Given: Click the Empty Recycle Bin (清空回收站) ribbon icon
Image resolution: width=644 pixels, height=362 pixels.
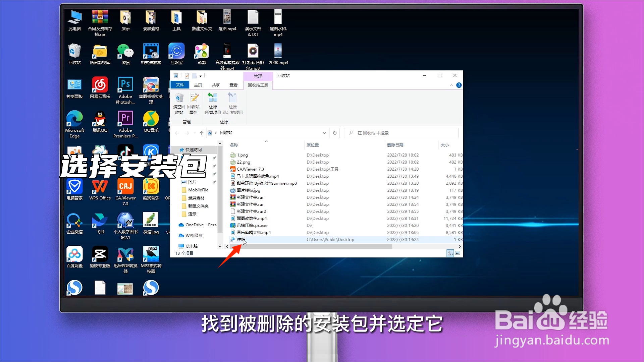Looking at the screenshot, I should click(179, 98).
